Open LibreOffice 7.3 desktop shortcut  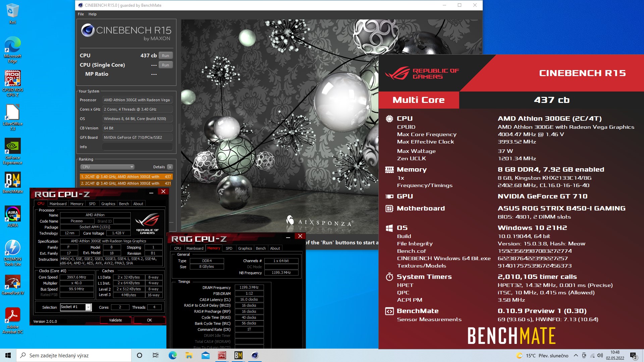[12, 117]
